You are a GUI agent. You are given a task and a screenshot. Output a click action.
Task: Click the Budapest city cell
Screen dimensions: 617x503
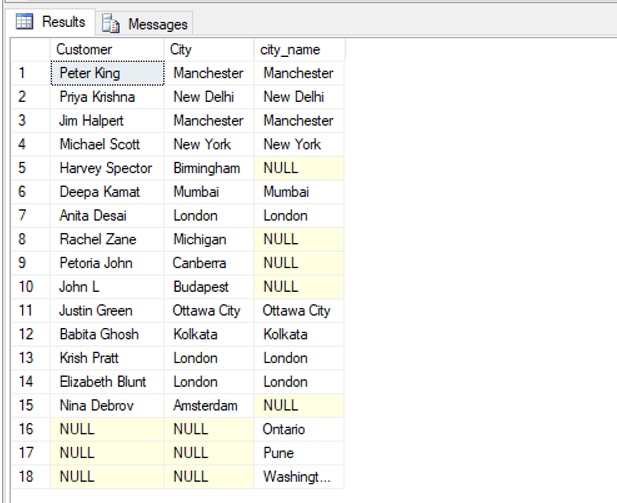(209, 287)
